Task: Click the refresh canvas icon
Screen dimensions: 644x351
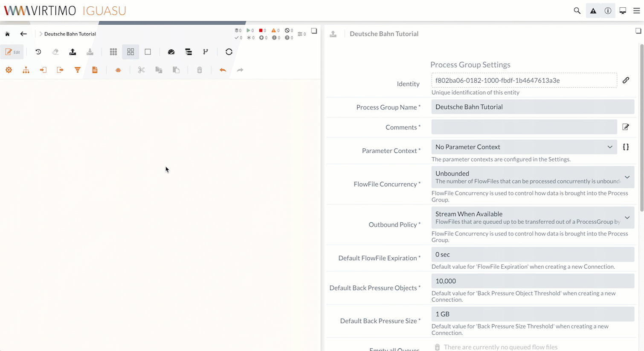Action: pos(229,52)
